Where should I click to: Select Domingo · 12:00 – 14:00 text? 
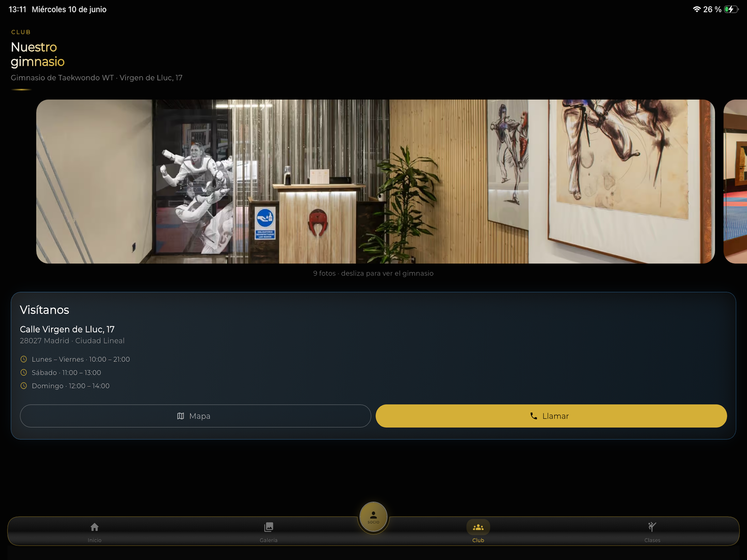(x=71, y=386)
